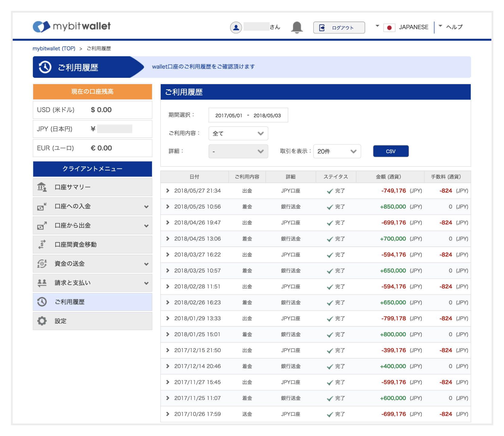Viewport: 504px width, 436px height.
Task: Click the clock icon beside ご利用履歴 menu
Action: point(42,302)
